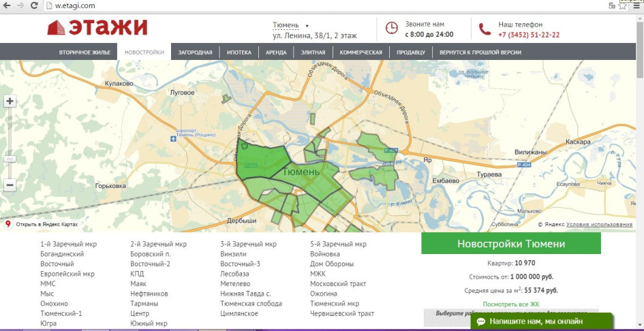Screen dimensions: 644x331
Task: Select district Дом Обороны
Action: coord(332,264)
